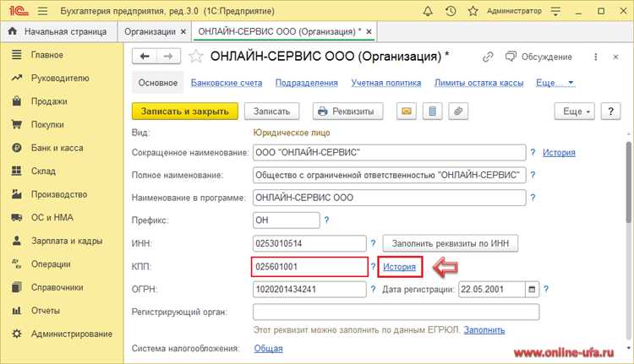Click the Зарплата и кадры person icon
The image size is (634, 364).
17,241
